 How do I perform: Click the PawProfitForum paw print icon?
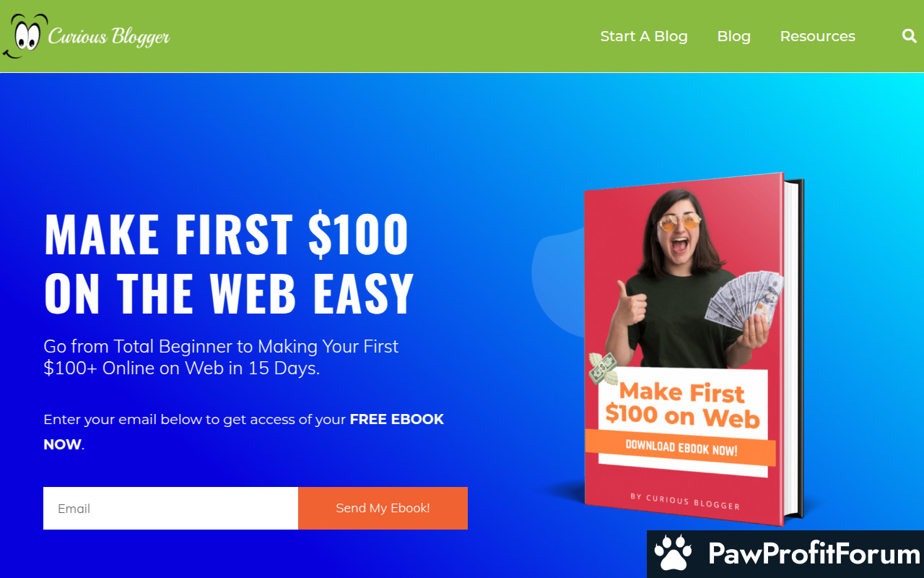pyautogui.click(x=673, y=554)
